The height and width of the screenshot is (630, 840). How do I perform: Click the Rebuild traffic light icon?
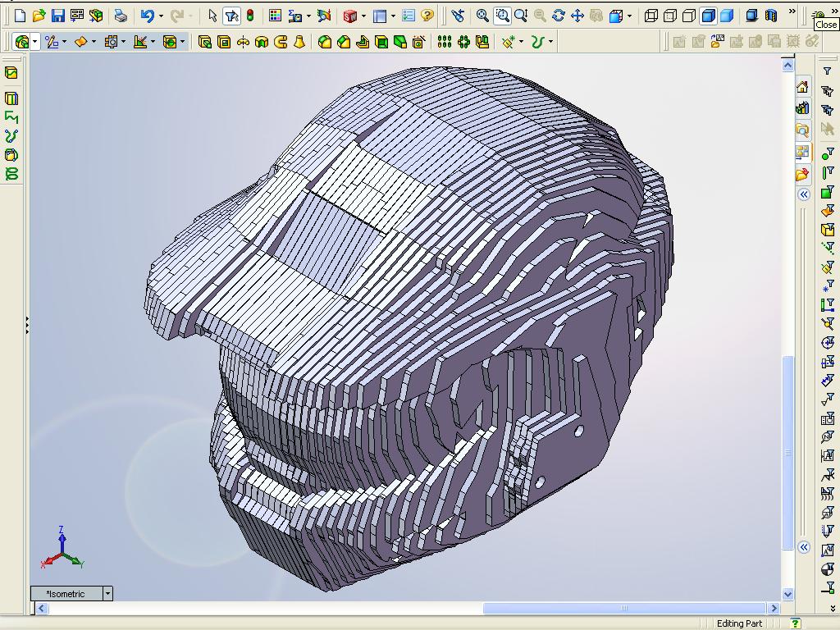point(250,16)
